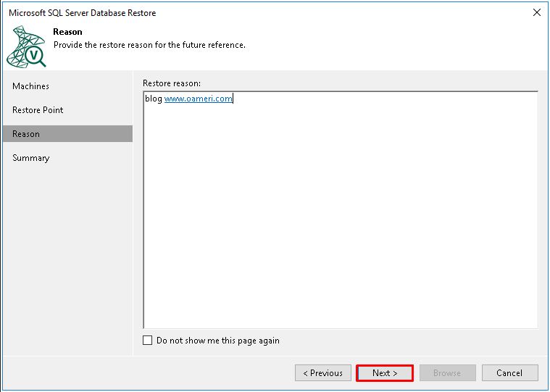Select the Reason step in the sidebar
The width and height of the screenshot is (550, 392).
[x=67, y=133]
